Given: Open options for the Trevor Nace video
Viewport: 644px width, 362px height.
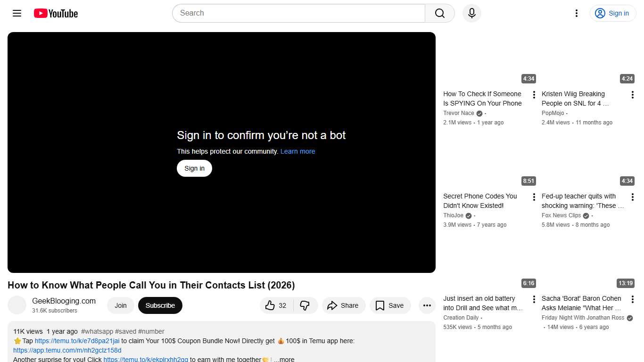Looking at the screenshot, I should click(x=534, y=94).
